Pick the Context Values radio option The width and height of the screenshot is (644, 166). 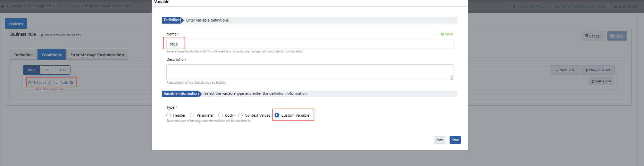click(240, 115)
